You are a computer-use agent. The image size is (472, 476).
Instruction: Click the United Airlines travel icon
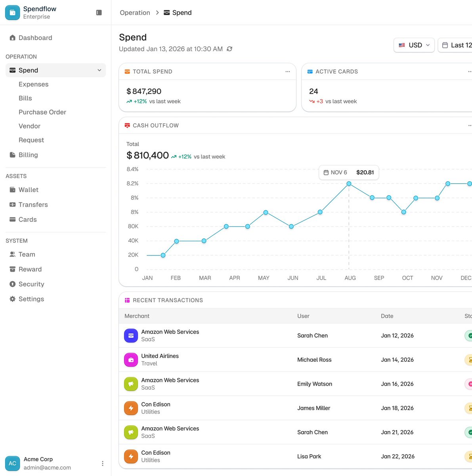pyautogui.click(x=131, y=360)
